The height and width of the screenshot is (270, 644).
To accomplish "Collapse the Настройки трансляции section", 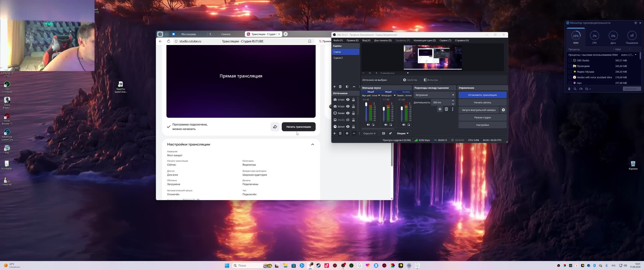I will pyautogui.click(x=312, y=145).
